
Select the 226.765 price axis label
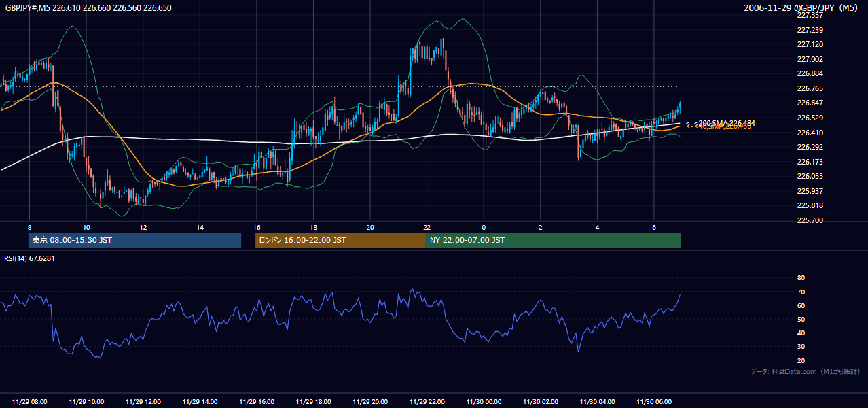coord(809,88)
